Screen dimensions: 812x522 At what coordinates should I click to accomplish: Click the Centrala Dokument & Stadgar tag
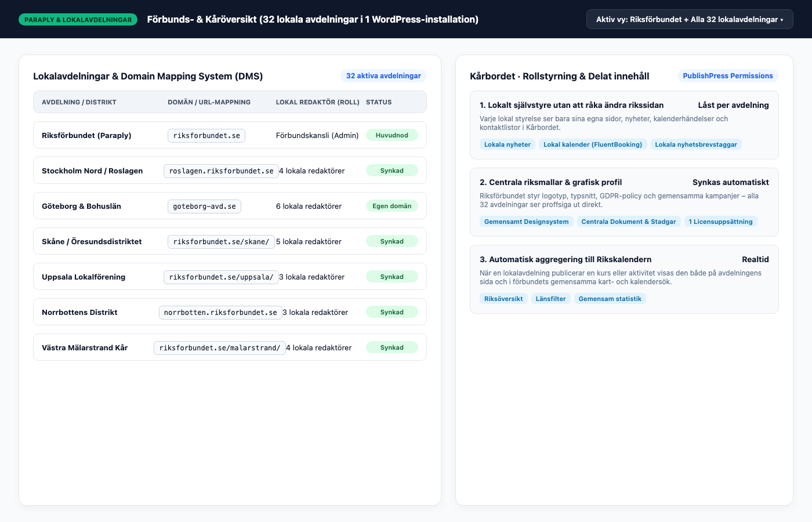pos(629,222)
